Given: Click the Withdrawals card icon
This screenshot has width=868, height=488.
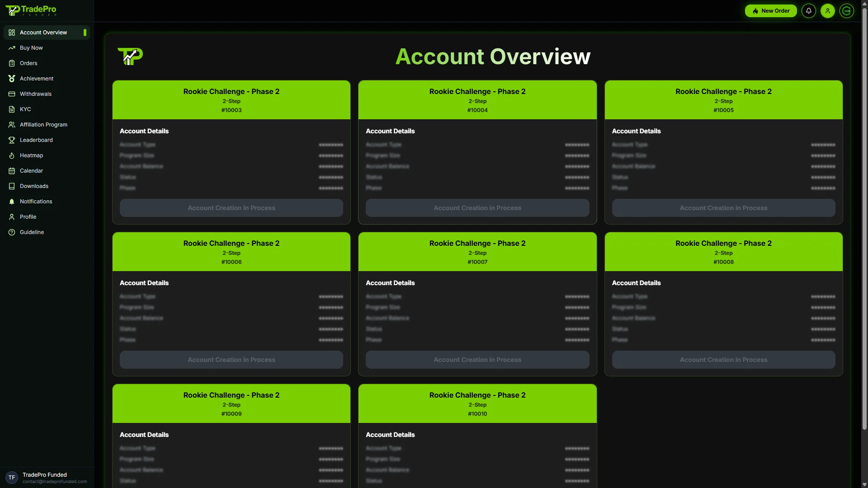Looking at the screenshot, I should (12, 94).
